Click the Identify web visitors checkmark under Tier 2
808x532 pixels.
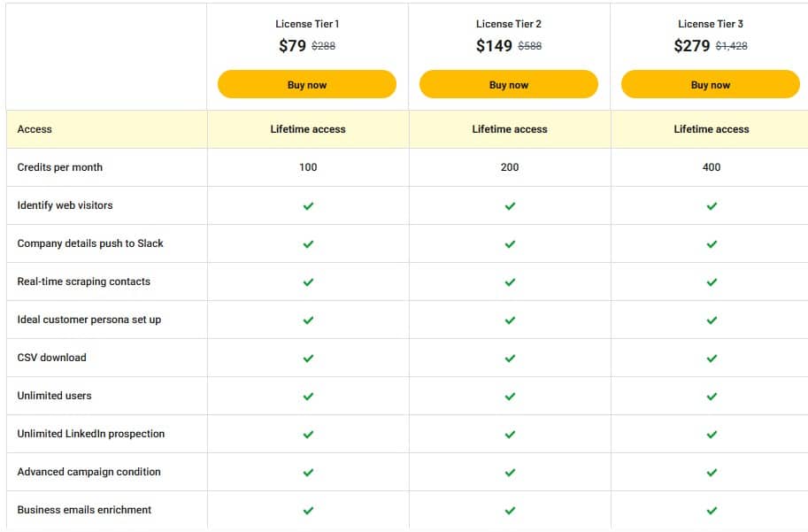pos(509,205)
